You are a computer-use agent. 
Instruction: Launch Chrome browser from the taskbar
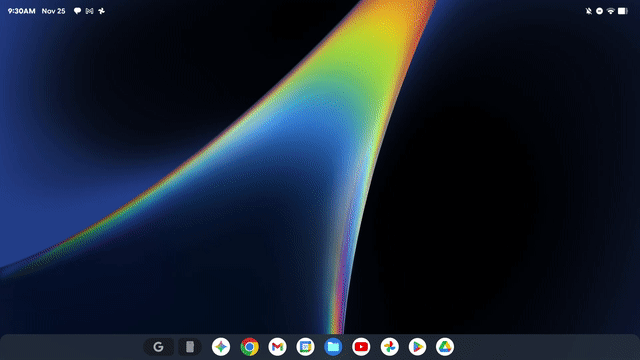(x=249, y=347)
